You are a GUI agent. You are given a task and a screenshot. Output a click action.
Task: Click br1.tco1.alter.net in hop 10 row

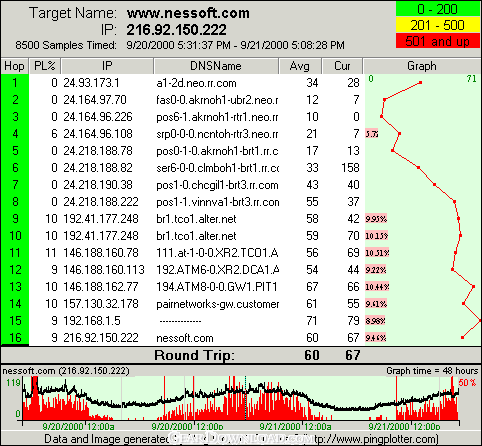[x=196, y=236]
